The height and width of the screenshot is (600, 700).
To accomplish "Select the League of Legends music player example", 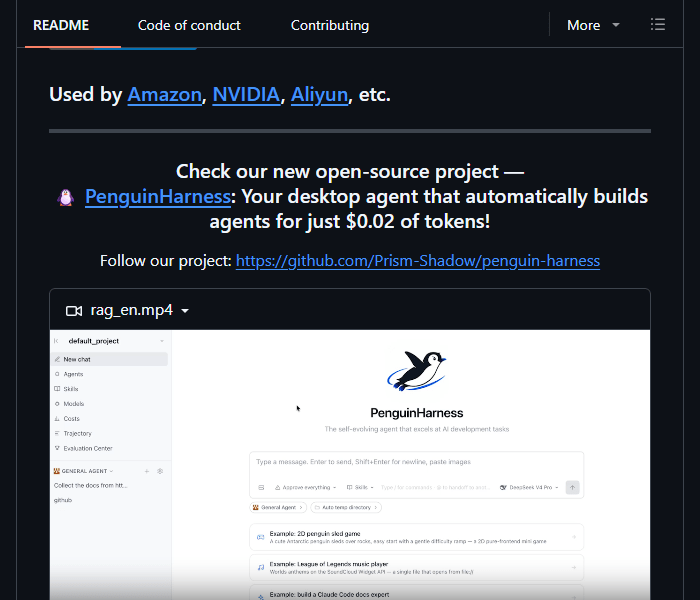I will pyautogui.click(x=417, y=567).
